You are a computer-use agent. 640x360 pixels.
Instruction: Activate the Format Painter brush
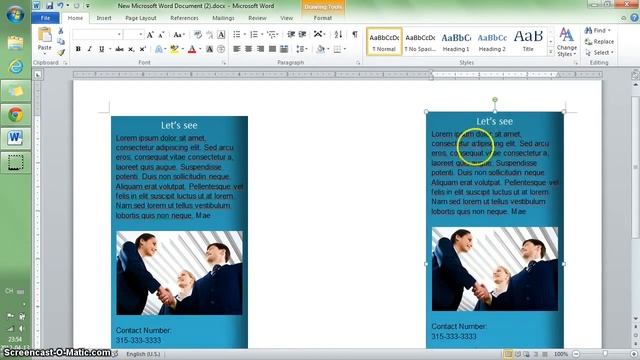coord(61,52)
